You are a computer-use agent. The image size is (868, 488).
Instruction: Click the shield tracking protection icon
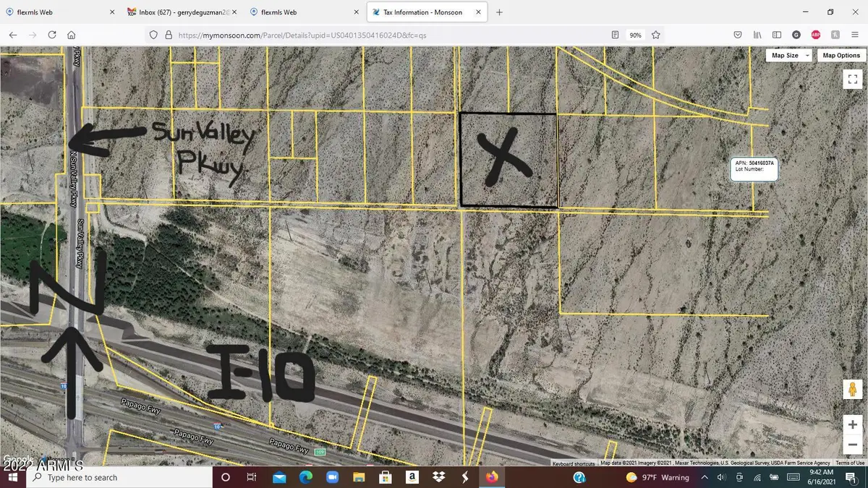(x=153, y=35)
